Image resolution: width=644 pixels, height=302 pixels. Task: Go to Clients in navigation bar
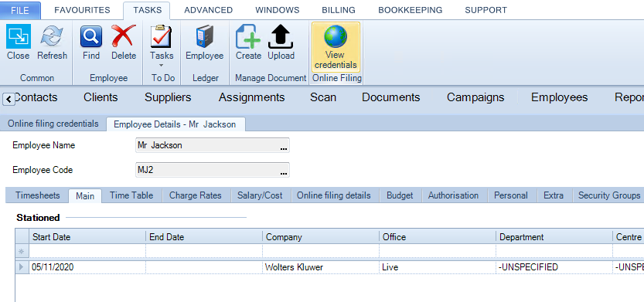[x=101, y=97]
